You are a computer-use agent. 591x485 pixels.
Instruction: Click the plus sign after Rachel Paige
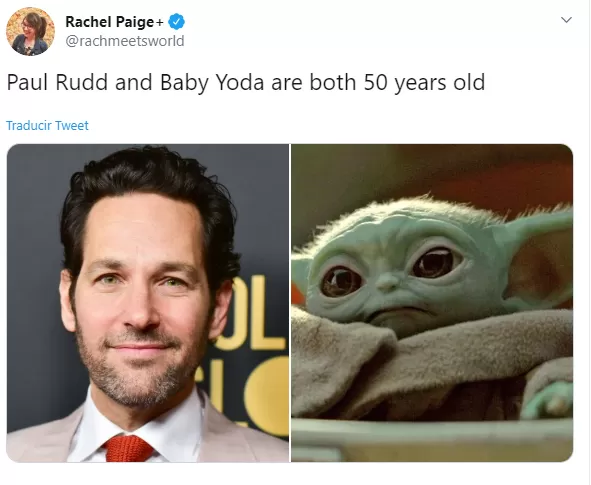(x=160, y=23)
